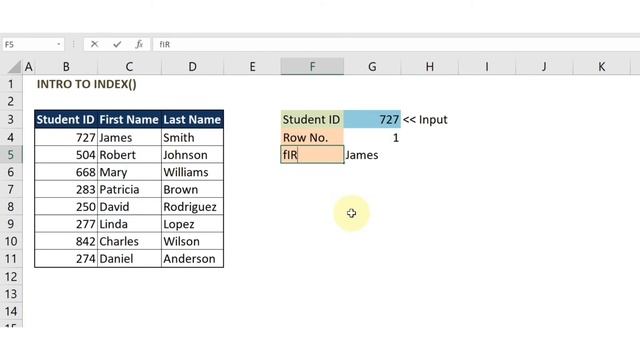Select row 5 header
Viewport: 640px width, 360px height.
click(11, 155)
